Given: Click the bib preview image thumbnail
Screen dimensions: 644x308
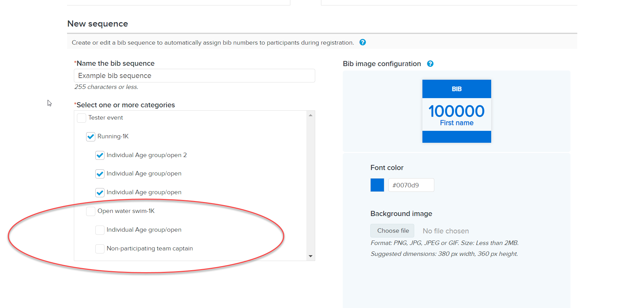Looking at the screenshot, I should click(456, 111).
